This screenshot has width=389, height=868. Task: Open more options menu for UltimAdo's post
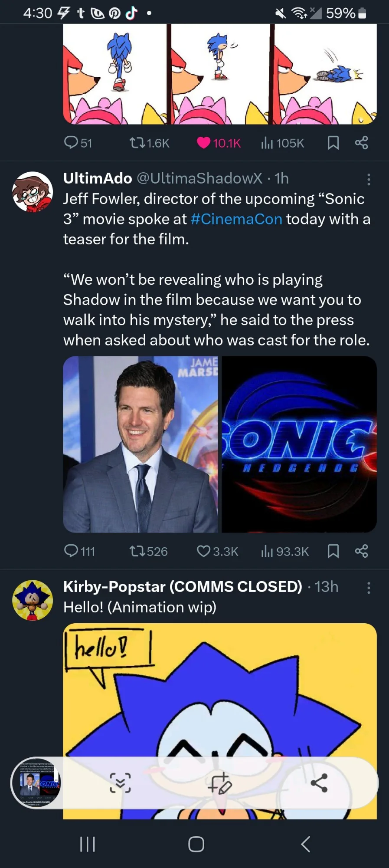[x=369, y=179]
